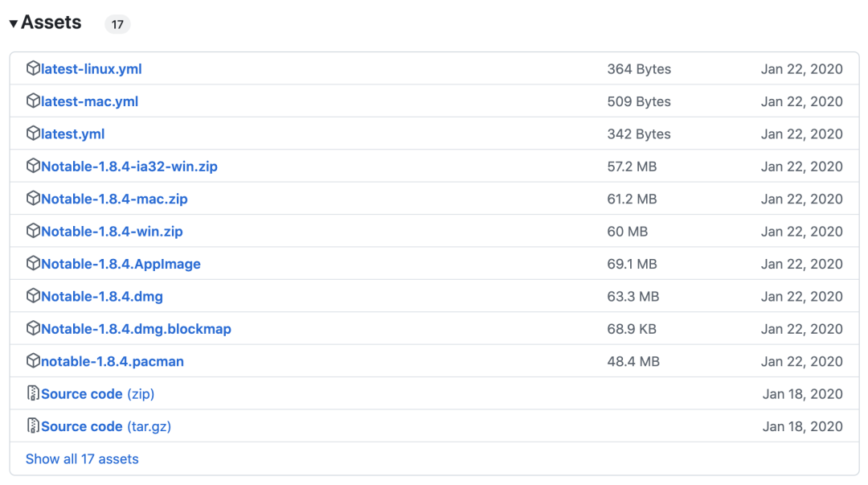The image size is (868, 485).
Task: Collapse the Assets section triangle
Action: tap(14, 23)
